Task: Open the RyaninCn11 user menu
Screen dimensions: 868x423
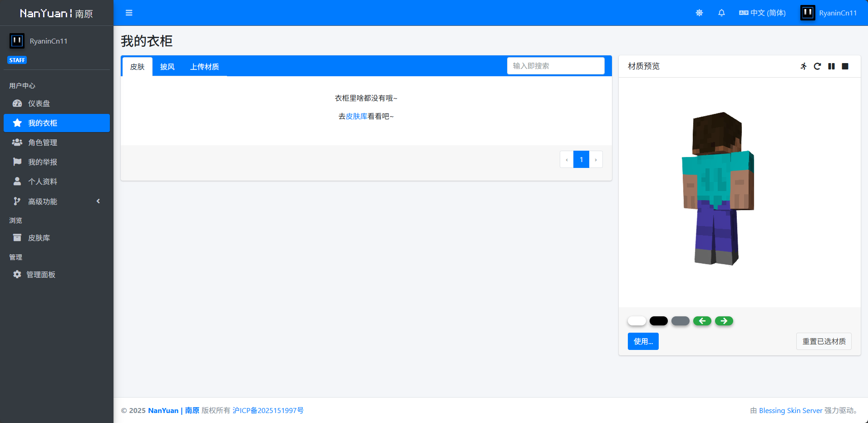Action: tap(829, 13)
